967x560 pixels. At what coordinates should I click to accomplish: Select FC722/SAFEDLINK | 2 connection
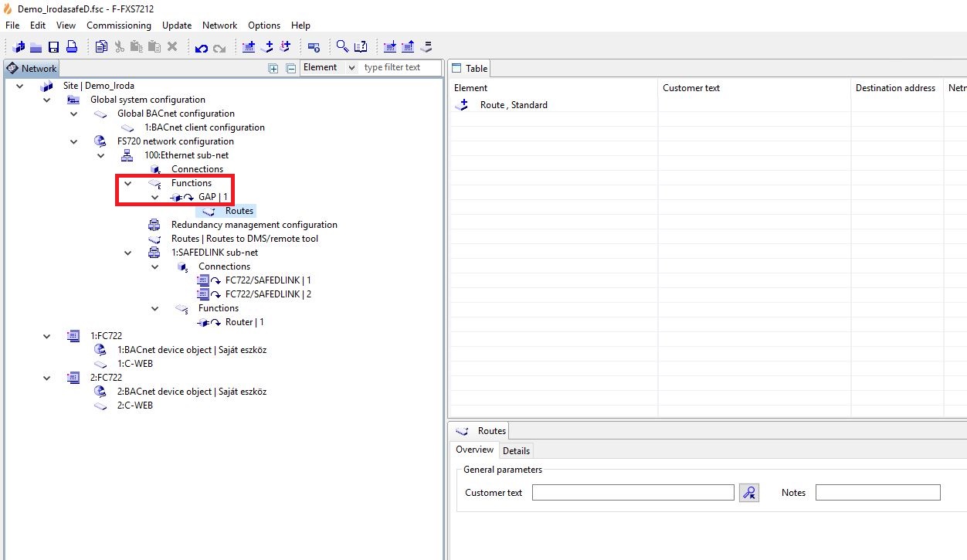click(x=267, y=294)
